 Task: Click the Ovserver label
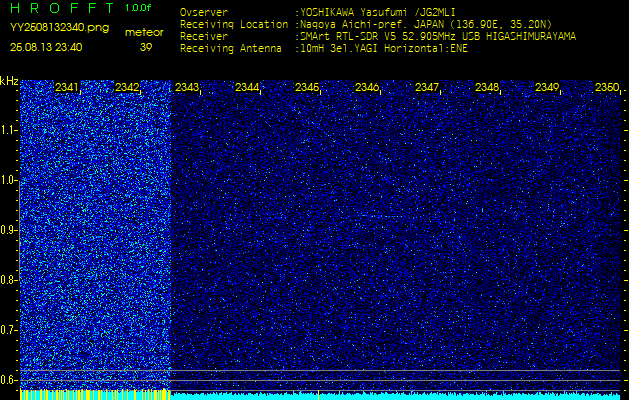[204, 12]
